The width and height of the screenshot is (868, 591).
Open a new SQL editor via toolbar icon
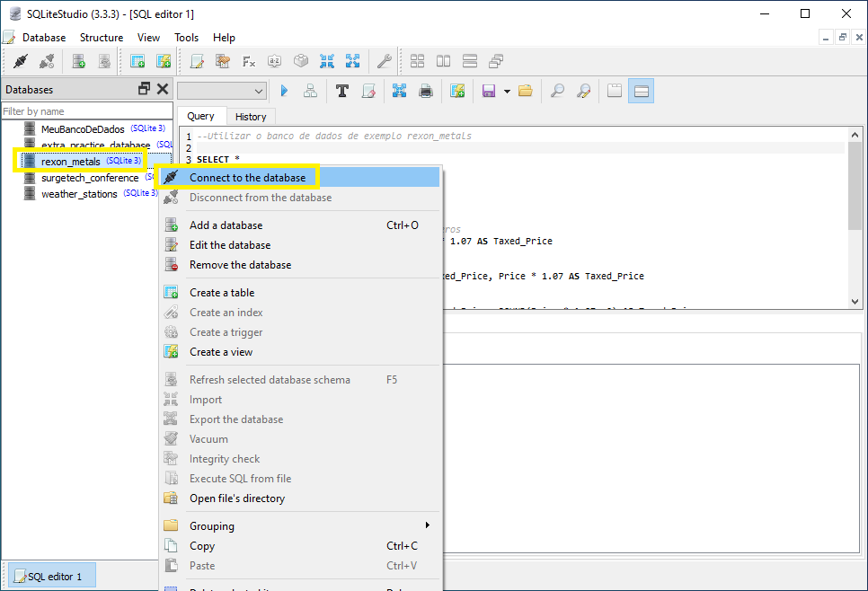197,61
